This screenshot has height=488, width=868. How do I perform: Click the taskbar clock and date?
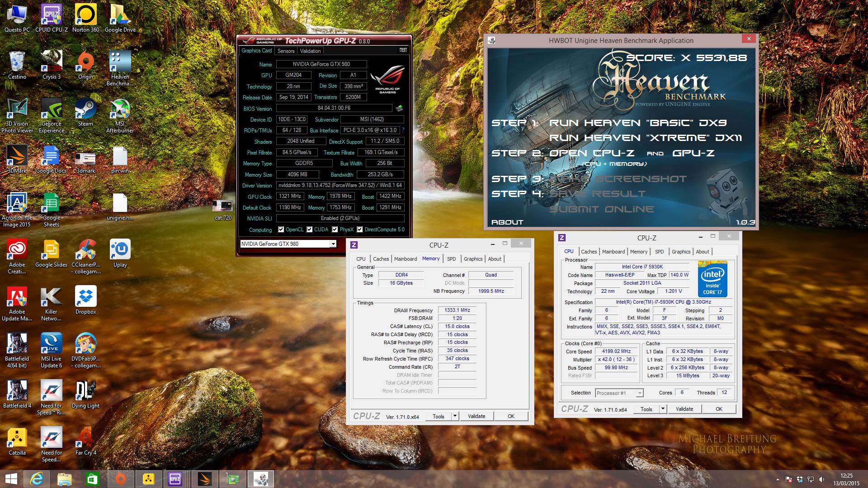coord(847,479)
